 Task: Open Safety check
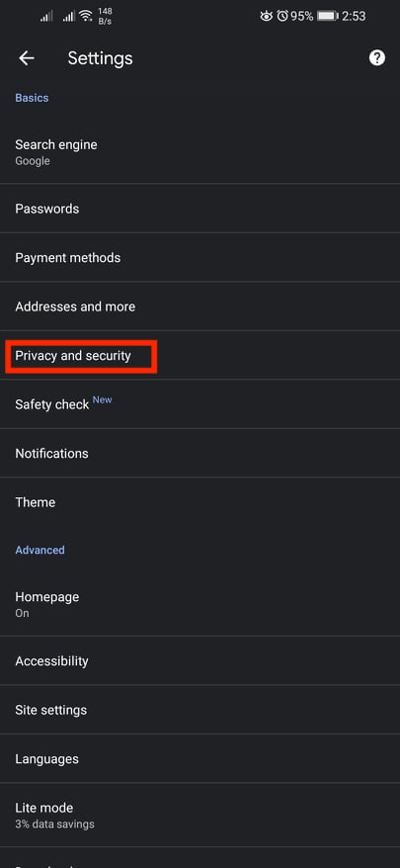(x=200, y=404)
